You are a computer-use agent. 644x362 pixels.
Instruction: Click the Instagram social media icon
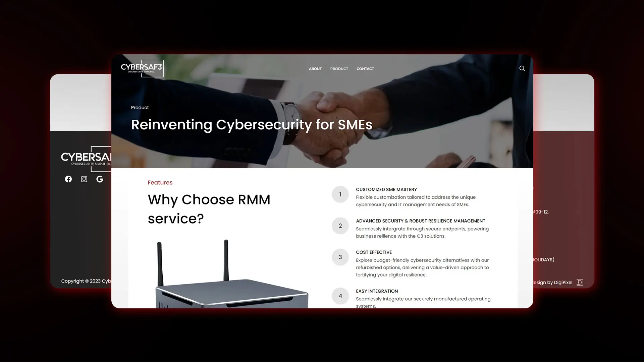[84, 179]
